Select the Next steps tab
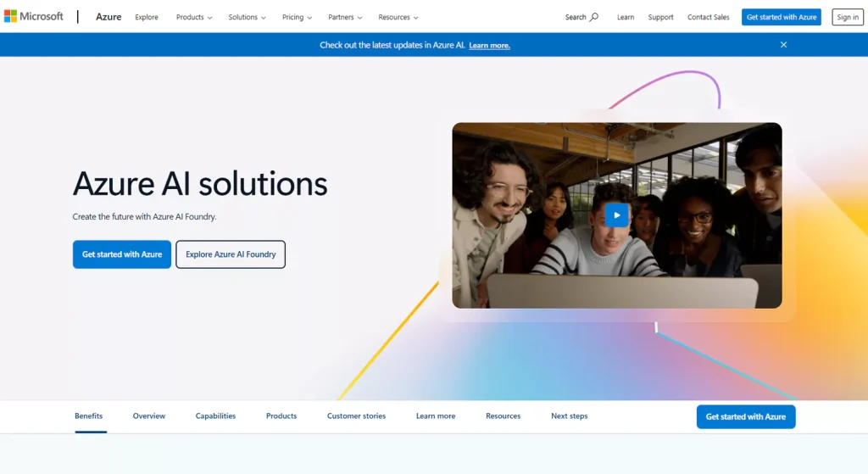 coord(569,415)
